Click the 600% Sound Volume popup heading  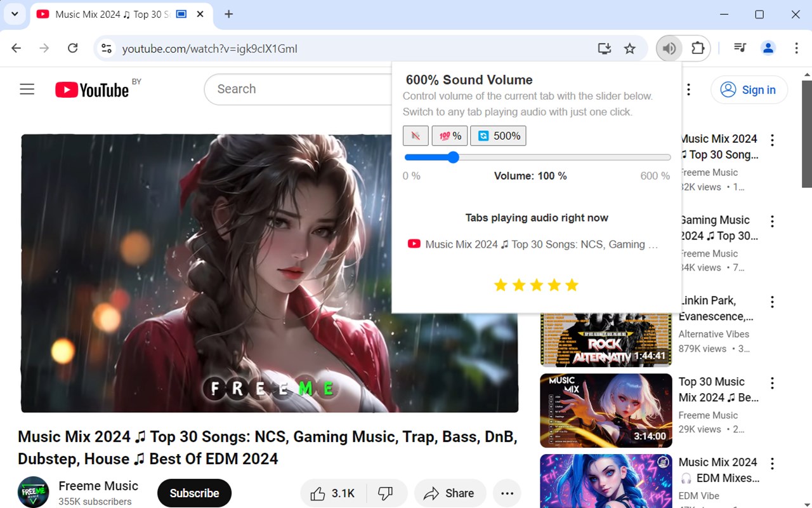tap(469, 80)
